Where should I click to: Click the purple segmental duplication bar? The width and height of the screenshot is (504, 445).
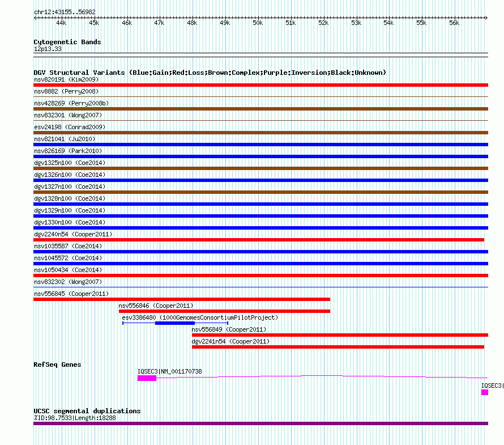point(260,423)
